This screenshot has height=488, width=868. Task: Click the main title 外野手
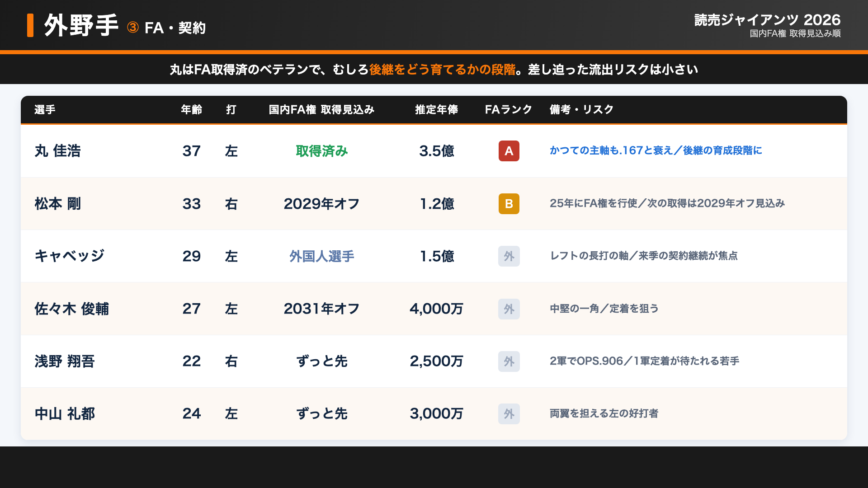81,25
